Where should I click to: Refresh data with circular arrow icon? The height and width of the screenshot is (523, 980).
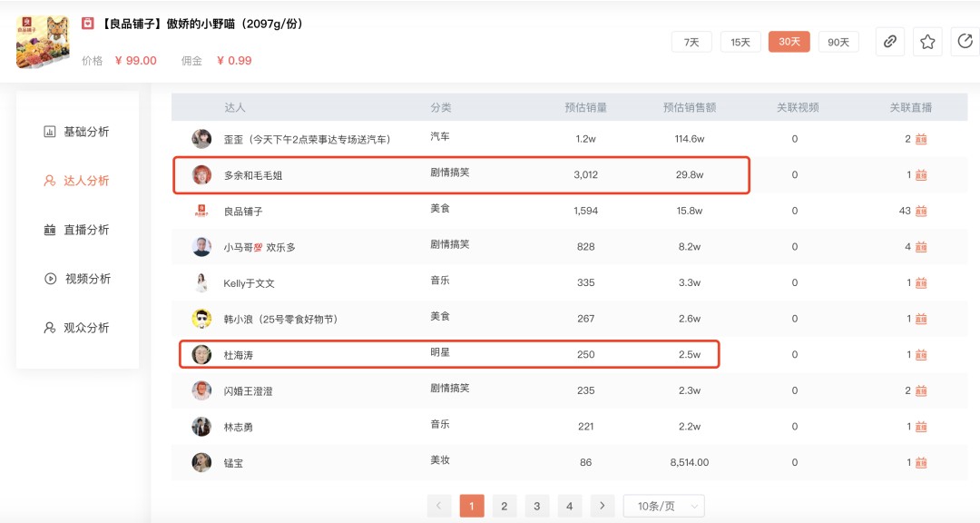tap(965, 42)
